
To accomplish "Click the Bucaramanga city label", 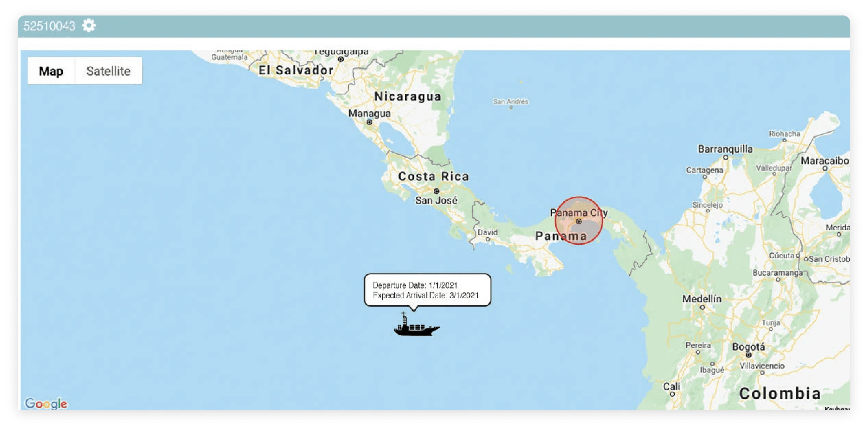I will pyautogui.click(x=778, y=273).
